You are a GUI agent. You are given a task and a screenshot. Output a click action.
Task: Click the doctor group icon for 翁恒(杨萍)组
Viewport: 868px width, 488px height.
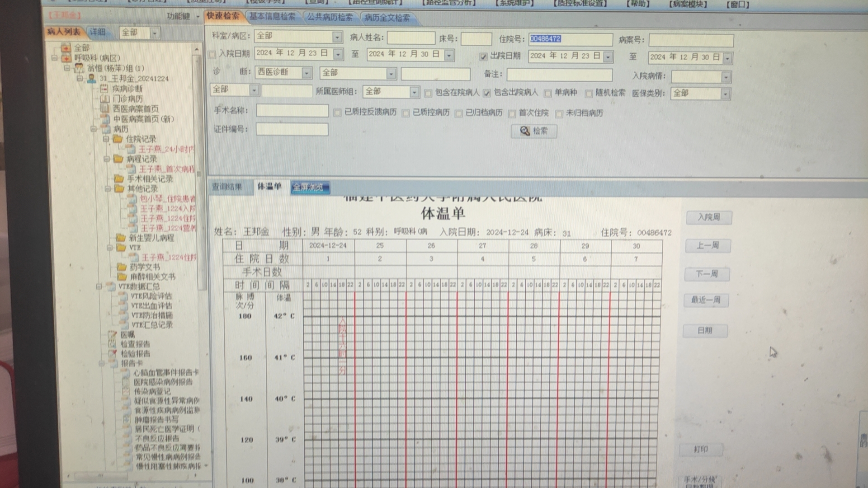click(80, 68)
